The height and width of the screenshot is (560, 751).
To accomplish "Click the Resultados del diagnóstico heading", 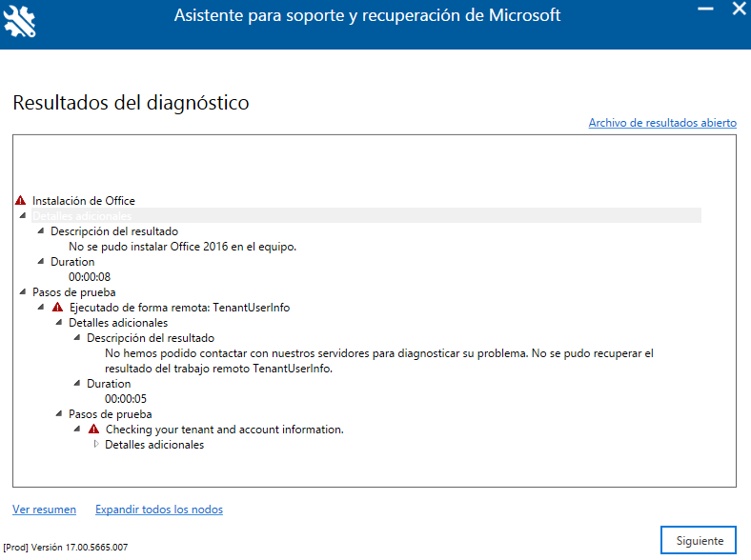I will tap(131, 103).
